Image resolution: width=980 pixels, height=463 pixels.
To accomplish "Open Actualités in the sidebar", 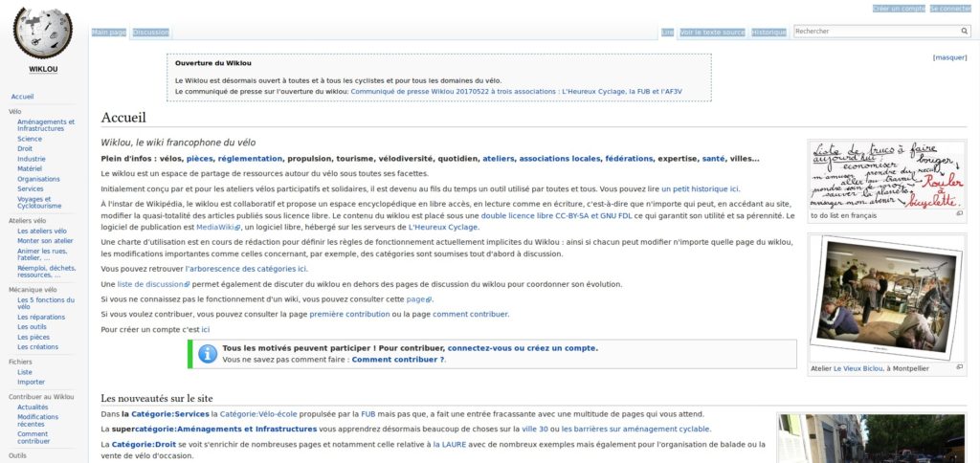I will point(33,407).
